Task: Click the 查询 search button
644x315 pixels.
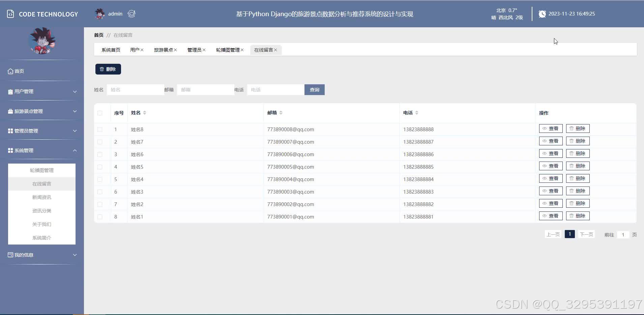Action: point(314,90)
